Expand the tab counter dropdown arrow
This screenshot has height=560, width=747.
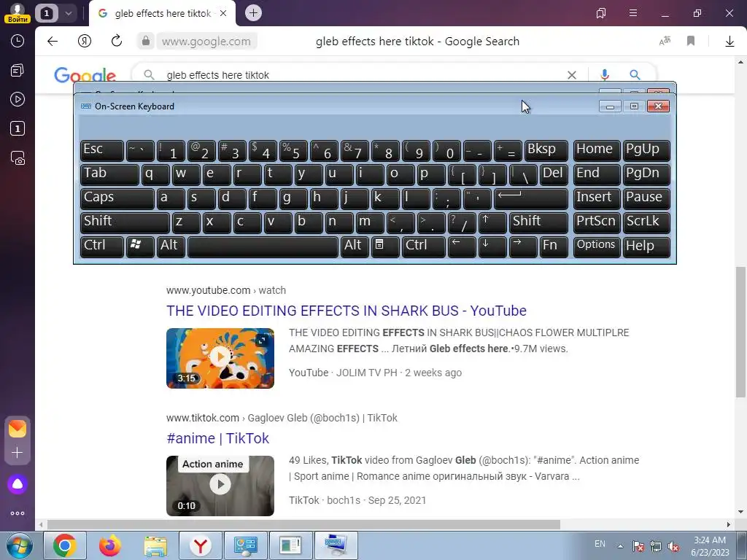point(68,13)
